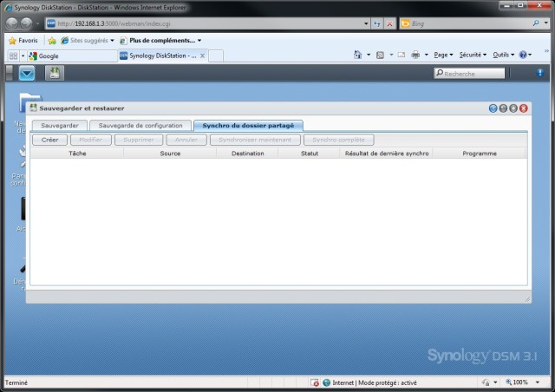Click the add to favorites bar star icon
555x392 pixels.
coord(52,41)
